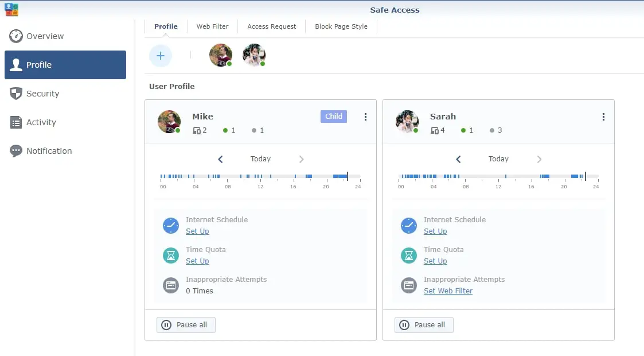Viewport: 644px width, 356px height.
Task: Click Sarah's Inappropriate Attempts icon
Action: [409, 285]
